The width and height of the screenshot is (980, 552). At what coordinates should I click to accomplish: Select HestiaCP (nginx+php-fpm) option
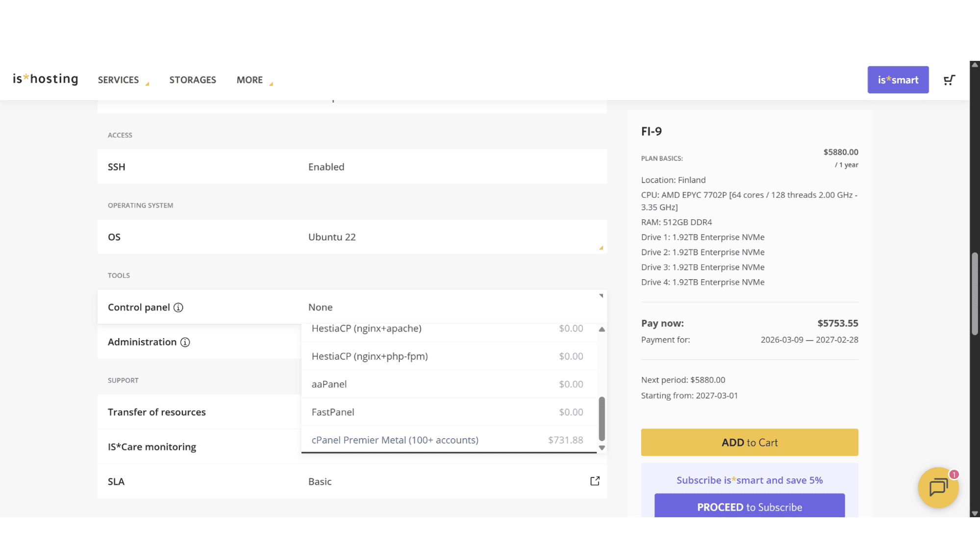click(x=449, y=356)
